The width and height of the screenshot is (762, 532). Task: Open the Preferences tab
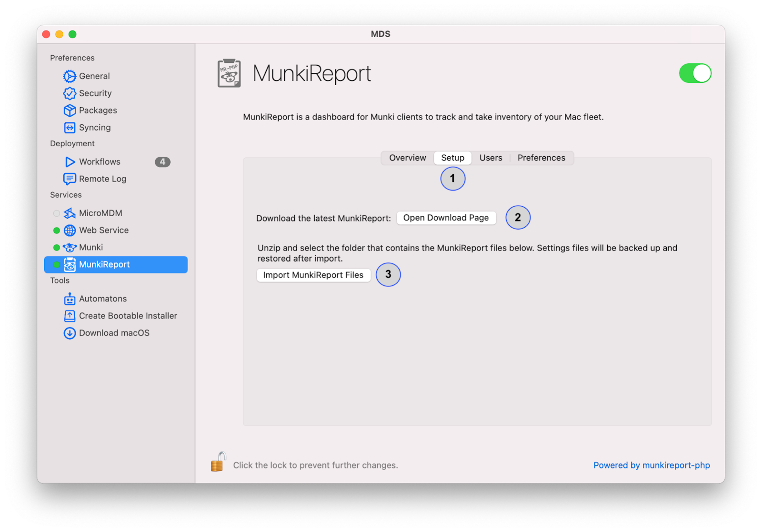[x=541, y=158]
